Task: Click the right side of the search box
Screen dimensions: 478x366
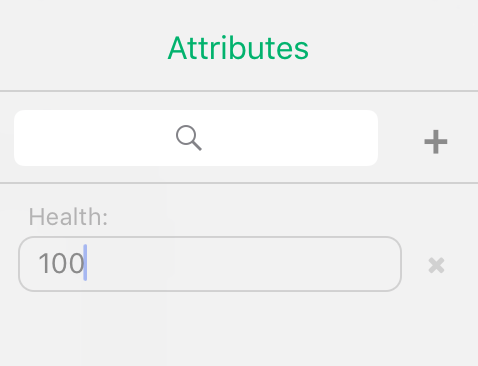Action: pos(317,138)
